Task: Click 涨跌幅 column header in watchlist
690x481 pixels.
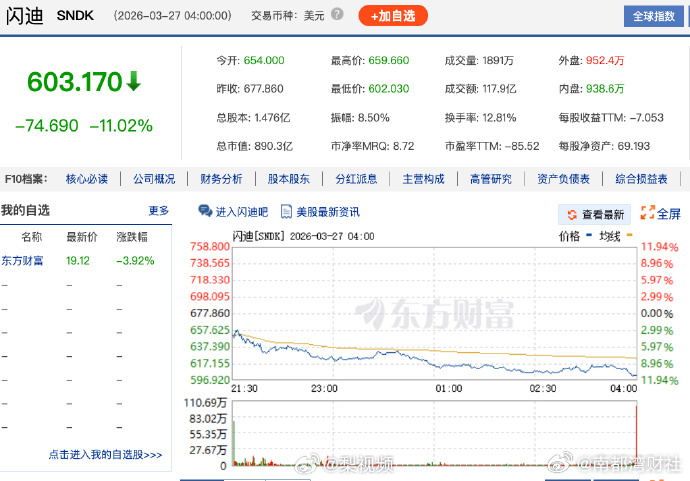Action: pos(132,237)
